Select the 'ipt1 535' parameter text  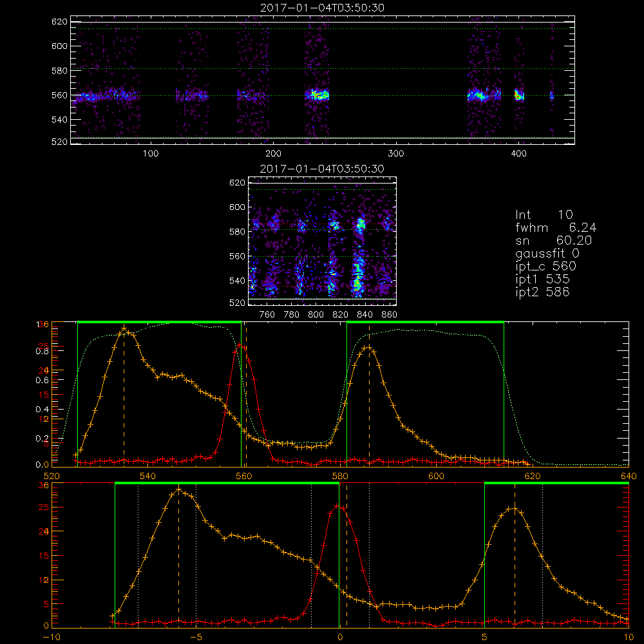pos(542,279)
